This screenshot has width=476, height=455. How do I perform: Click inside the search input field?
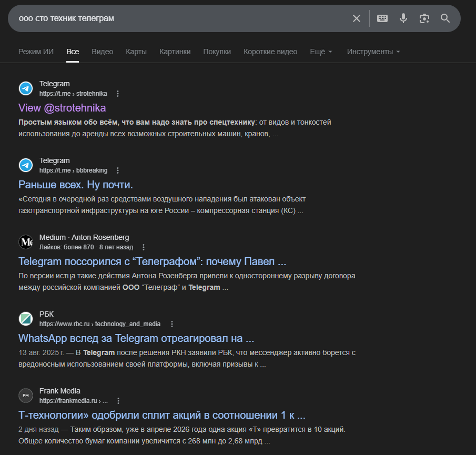158,18
